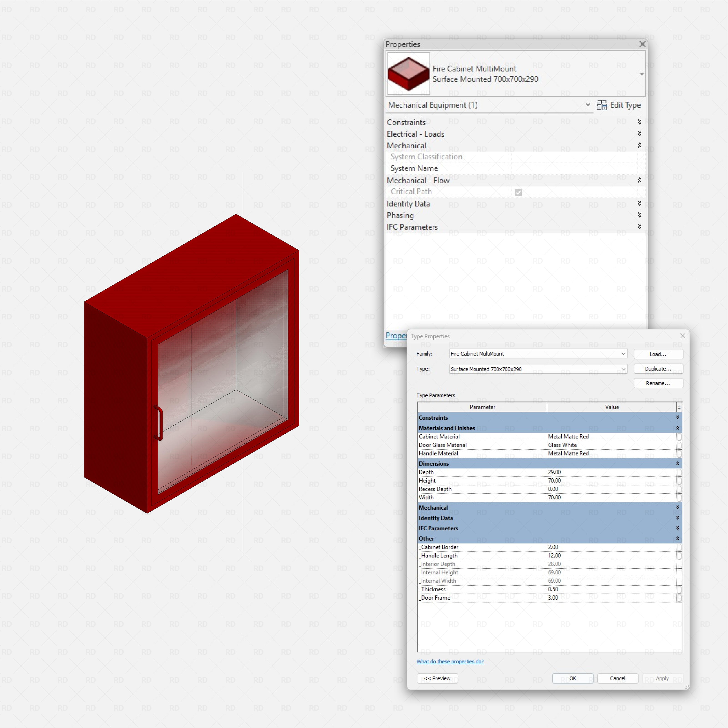728x728 pixels.
Task: Close the Type Properties dialog
Action: 682,336
